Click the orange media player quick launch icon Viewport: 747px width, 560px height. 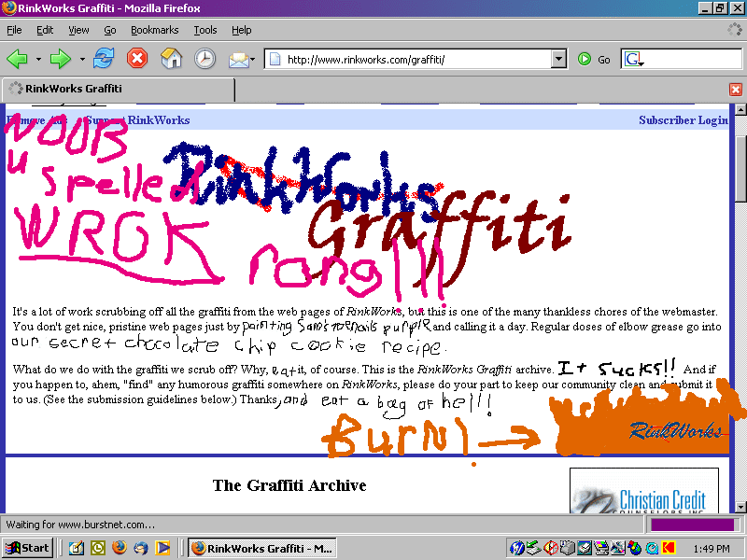coord(162,548)
